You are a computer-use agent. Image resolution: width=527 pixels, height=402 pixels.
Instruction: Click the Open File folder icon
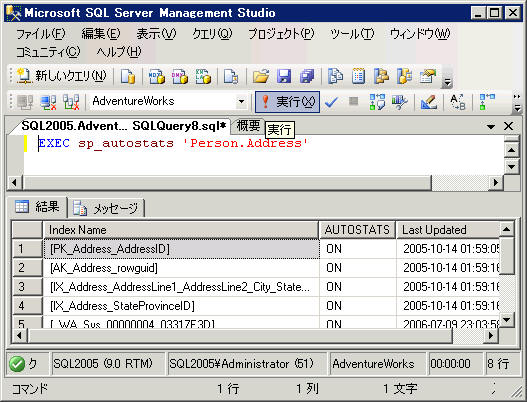click(x=261, y=76)
